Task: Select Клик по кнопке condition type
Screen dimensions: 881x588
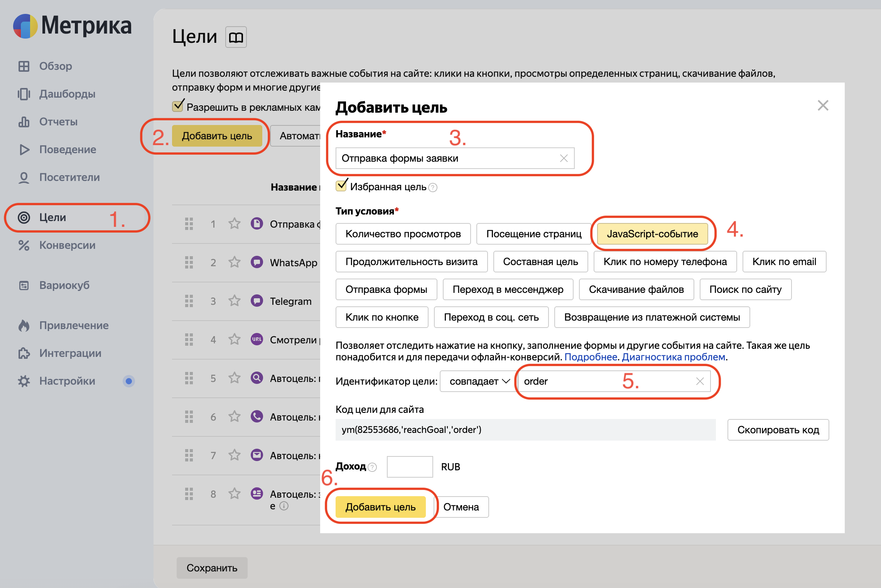Action: pyautogui.click(x=382, y=317)
